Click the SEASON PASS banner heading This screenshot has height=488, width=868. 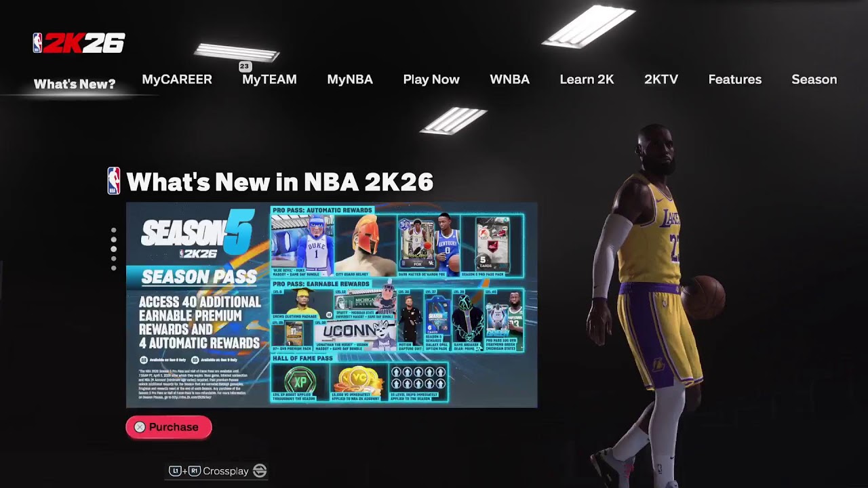(199, 277)
